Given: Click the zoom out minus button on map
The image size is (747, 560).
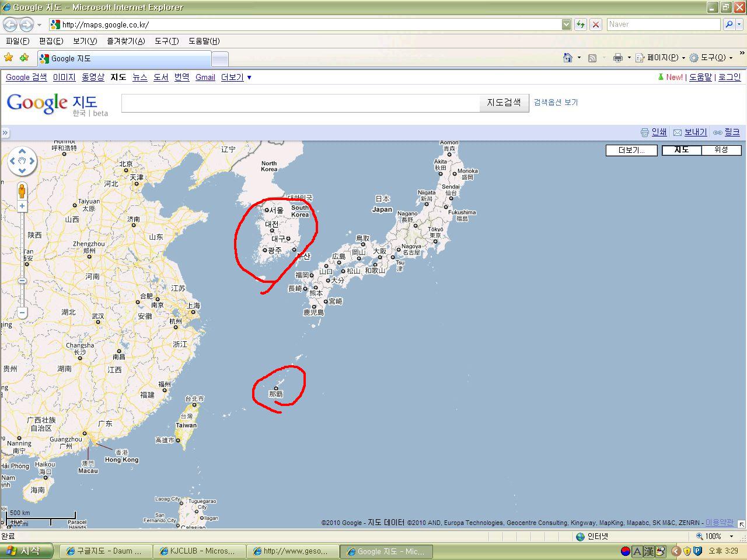Looking at the screenshot, I should (x=22, y=313).
